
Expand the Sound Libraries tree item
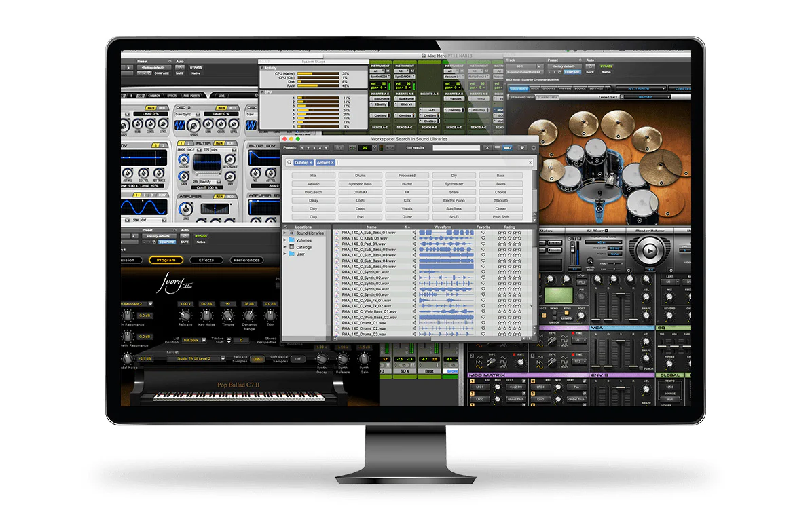pos(285,233)
